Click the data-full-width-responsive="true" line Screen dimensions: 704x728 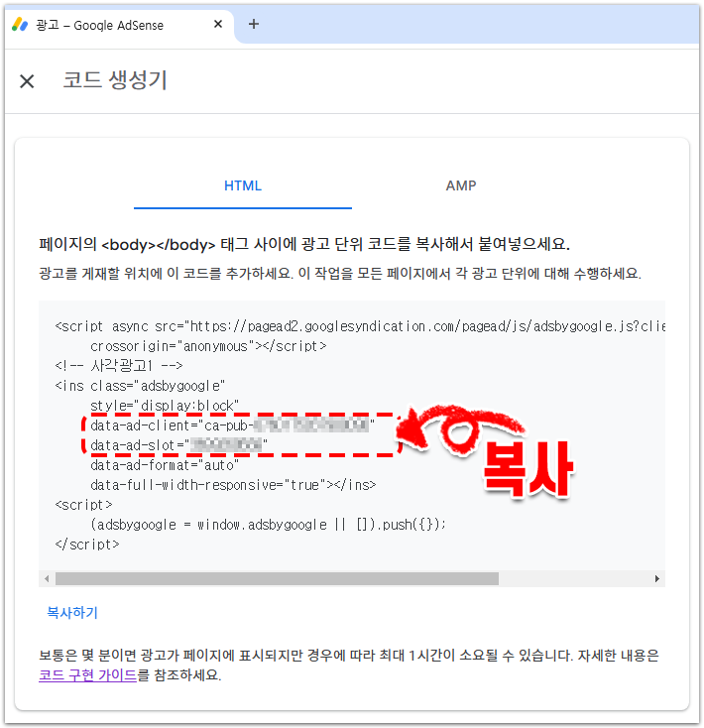pyautogui.click(x=233, y=485)
